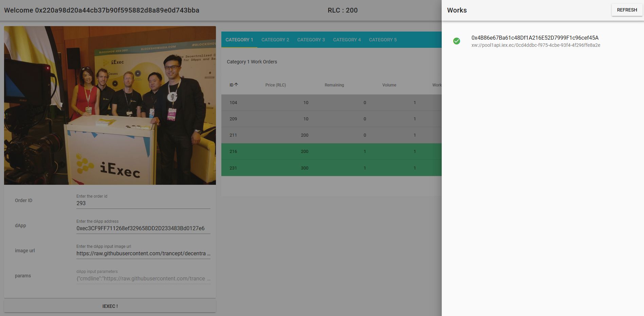Click the IEXEC ! submit button
This screenshot has height=316, width=644.
(110, 306)
